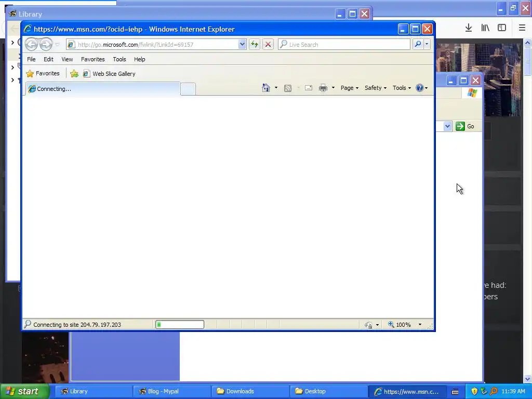The width and height of the screenshot is (532, 399).
Task: Click the magnifier Search button
Action: 418,44
